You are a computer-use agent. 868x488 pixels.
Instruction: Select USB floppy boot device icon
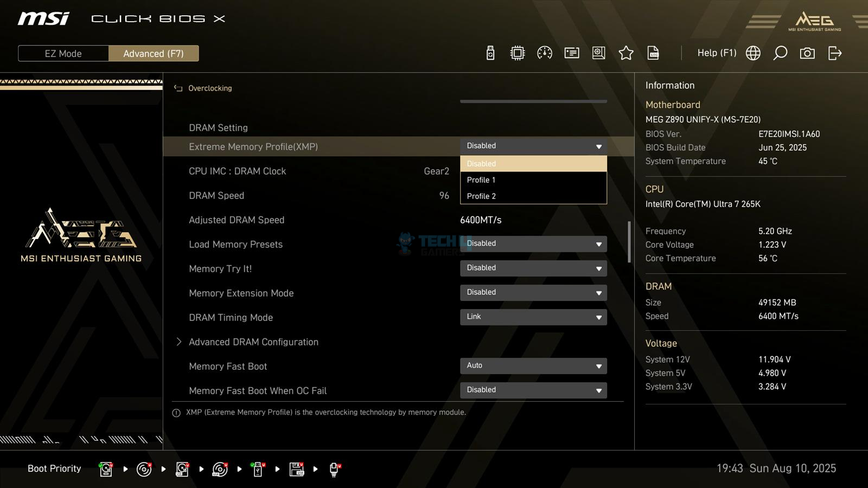pyautogui.click(x=297, y=469)
